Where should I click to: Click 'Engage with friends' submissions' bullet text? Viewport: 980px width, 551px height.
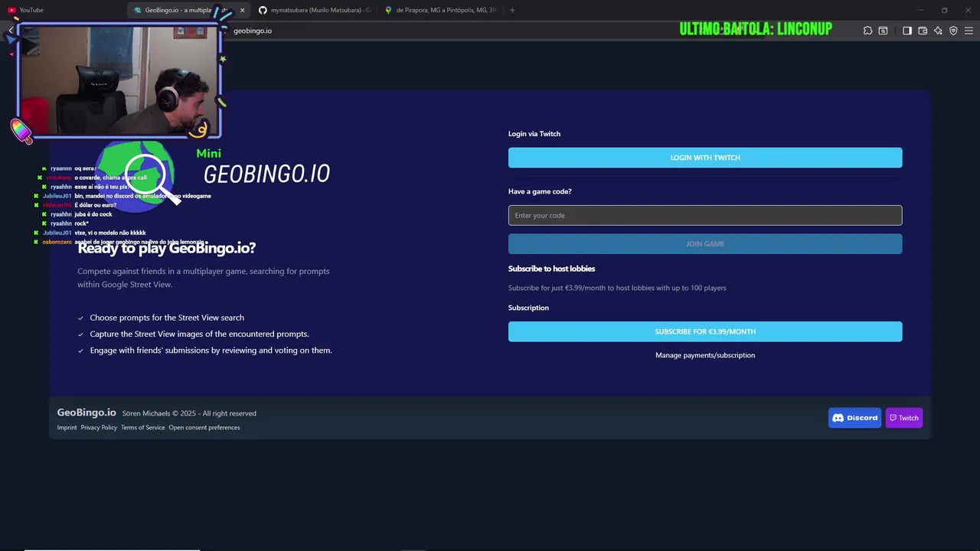click(211, 350)
